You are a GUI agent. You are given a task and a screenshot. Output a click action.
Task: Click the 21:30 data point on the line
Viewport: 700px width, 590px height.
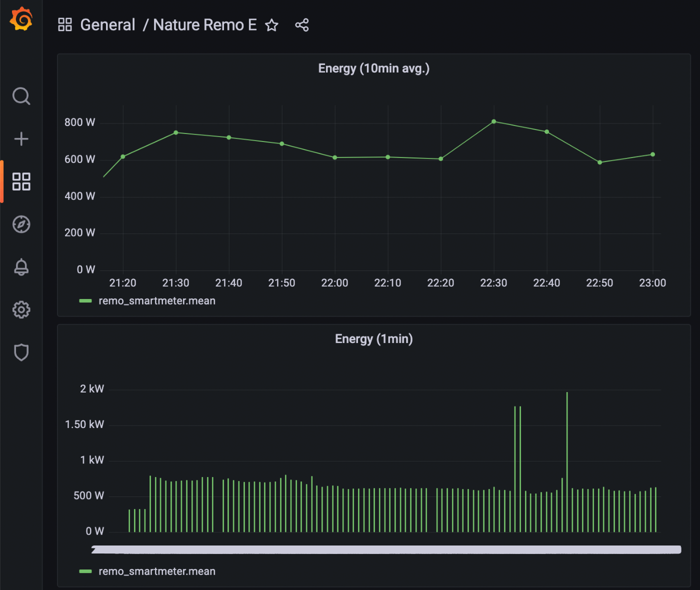coord(176,132)
